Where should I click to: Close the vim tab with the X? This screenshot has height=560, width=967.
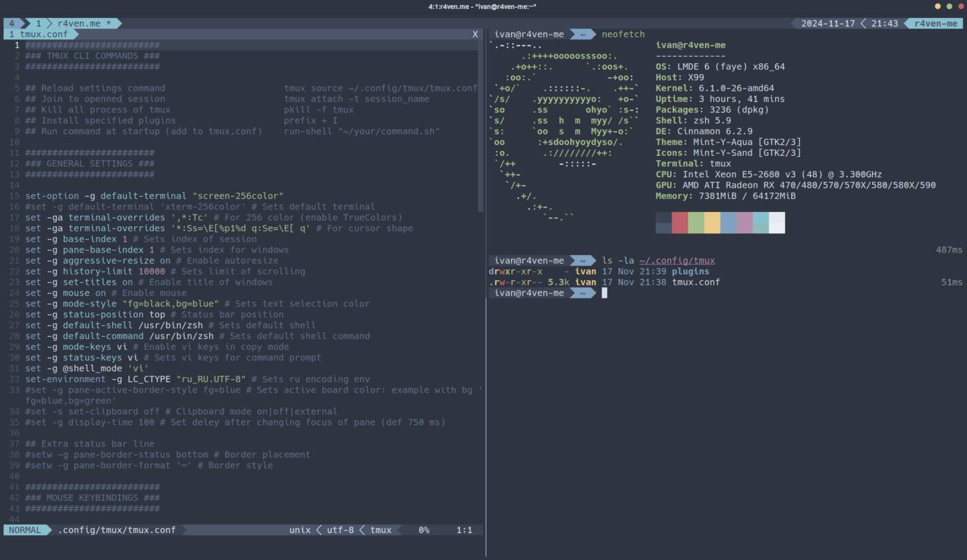pos(475,34)
